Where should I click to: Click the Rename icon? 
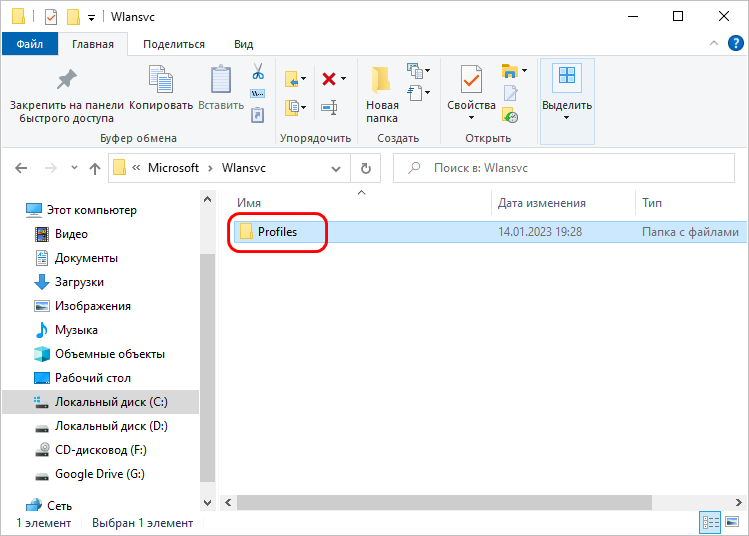(x=329, y=107)
